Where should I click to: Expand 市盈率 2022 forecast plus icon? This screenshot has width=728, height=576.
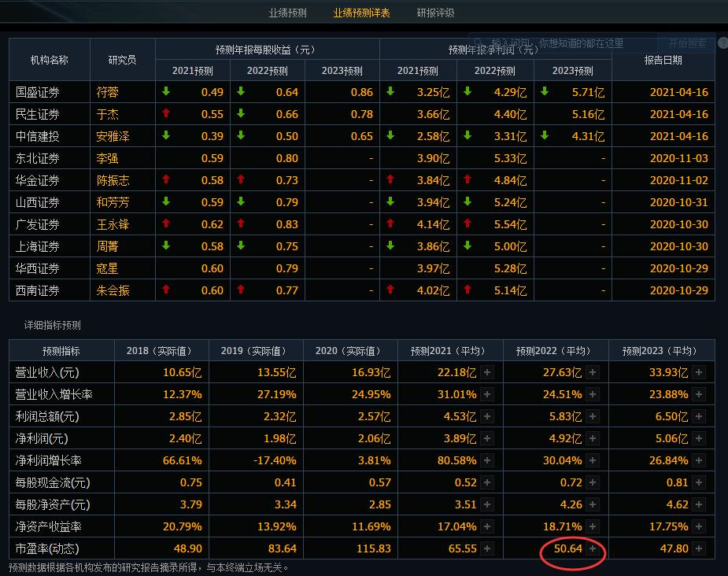click(x=593, y=548)
